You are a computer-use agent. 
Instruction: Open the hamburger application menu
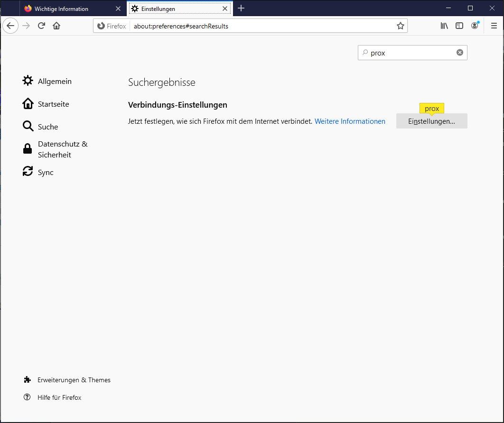coord(494,26)
